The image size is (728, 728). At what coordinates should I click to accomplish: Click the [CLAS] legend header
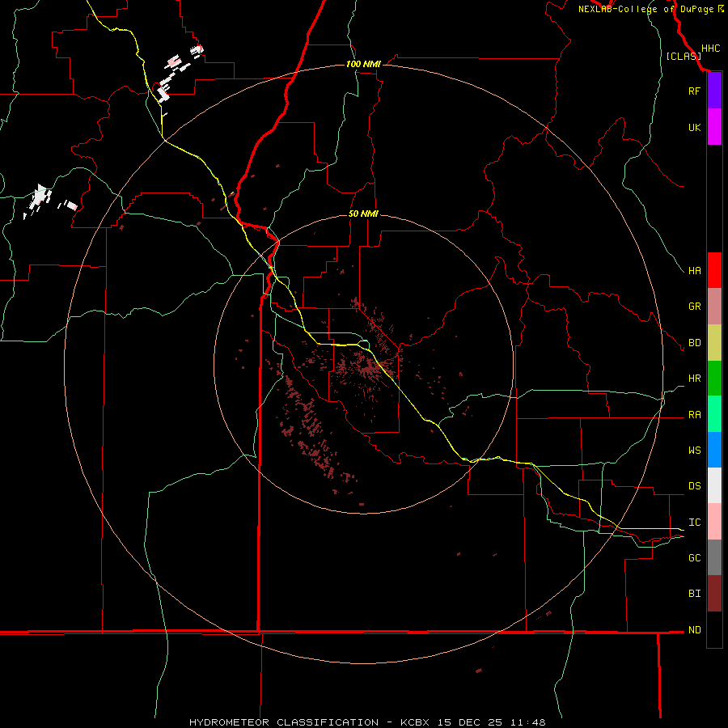point(684,56)
